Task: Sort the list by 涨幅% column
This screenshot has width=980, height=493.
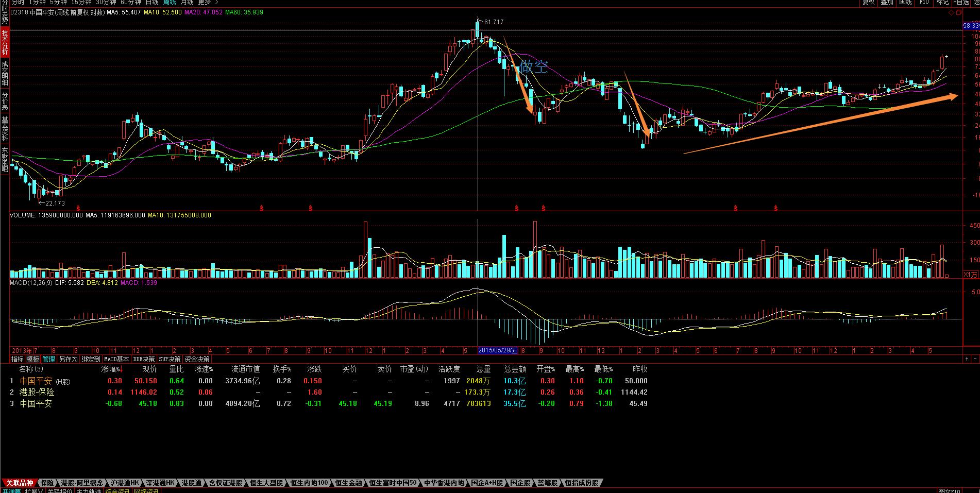Action: [112, 369]
